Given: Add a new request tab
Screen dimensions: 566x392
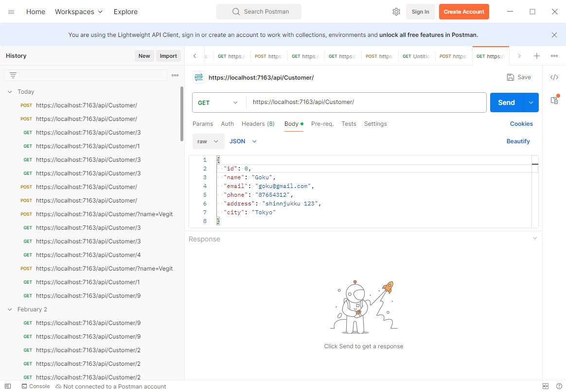Looking at the screenshot, I should [x=537, y=56].
